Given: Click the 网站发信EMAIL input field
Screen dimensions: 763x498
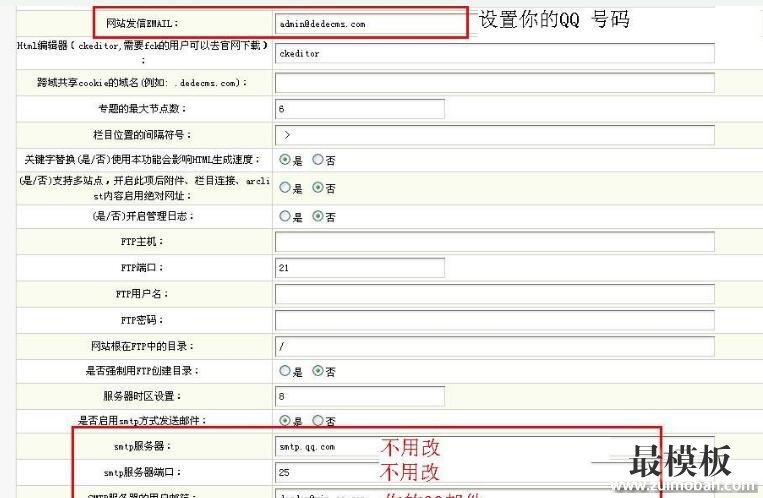Looking at the screenshot, I should click(x=370, y=23).
